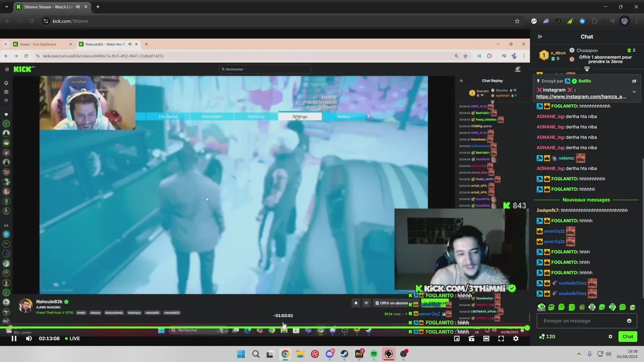
Task: Open the Chrome profile avatar
Action: [x=624, y=21]
